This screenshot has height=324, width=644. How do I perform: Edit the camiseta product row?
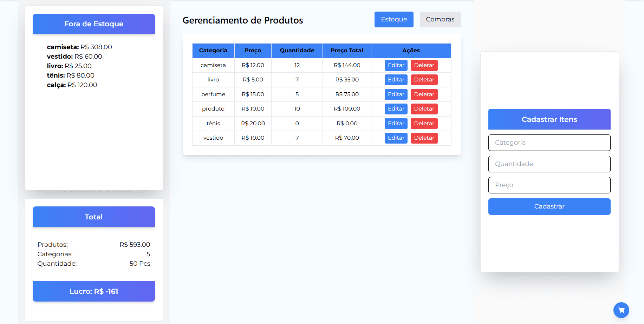[396, 65]
